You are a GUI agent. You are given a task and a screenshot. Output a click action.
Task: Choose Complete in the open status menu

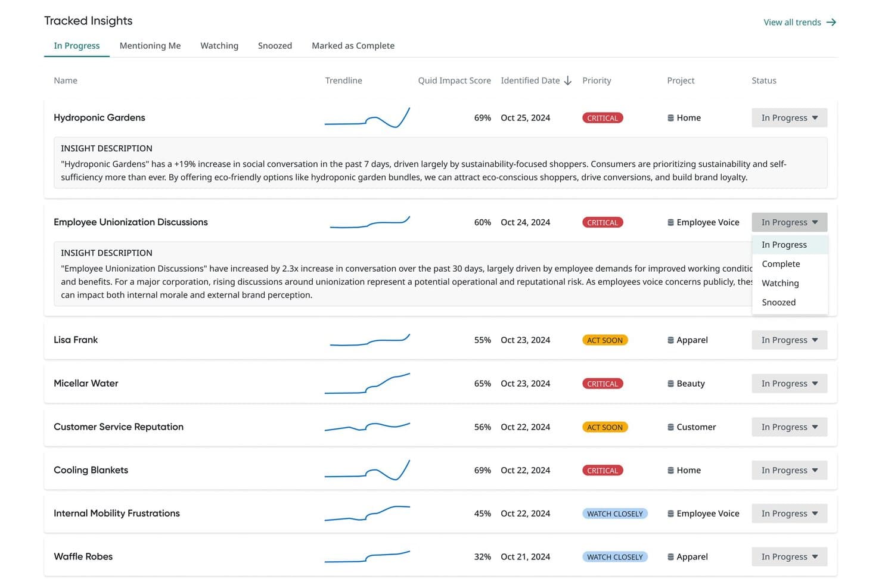point(790,264)
